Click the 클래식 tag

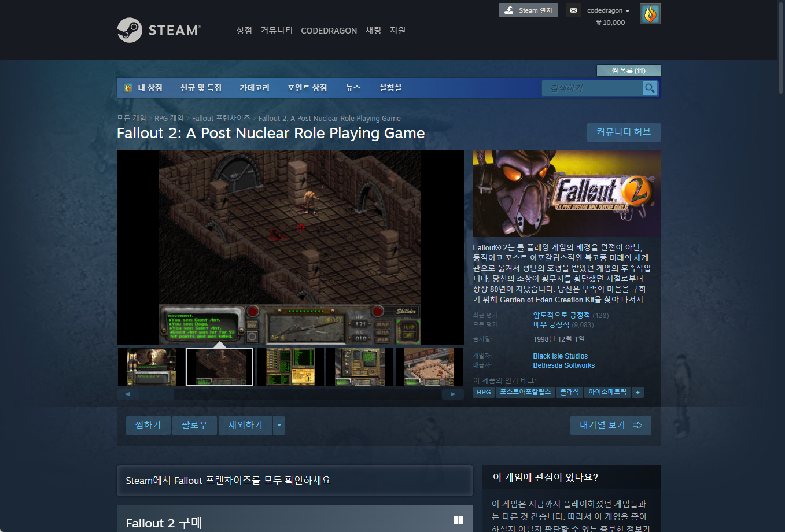569,392
